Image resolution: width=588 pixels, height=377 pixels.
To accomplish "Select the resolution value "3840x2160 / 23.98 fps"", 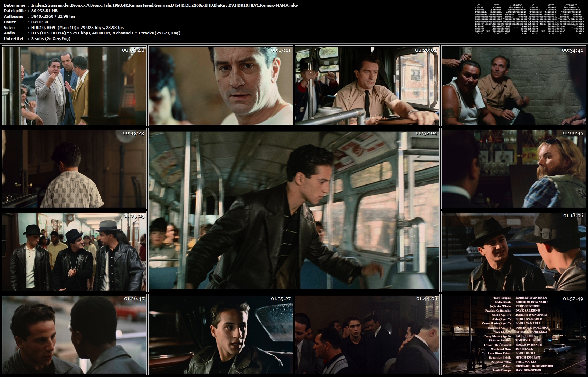I will pos(53,16).
